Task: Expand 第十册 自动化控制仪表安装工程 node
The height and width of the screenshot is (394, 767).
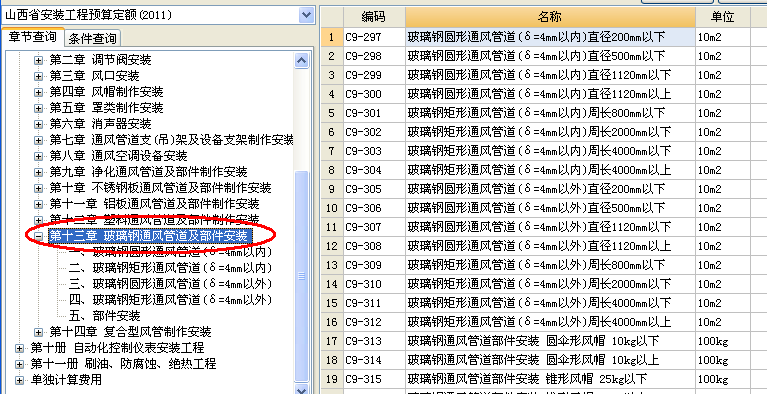Action: (19, 348)
